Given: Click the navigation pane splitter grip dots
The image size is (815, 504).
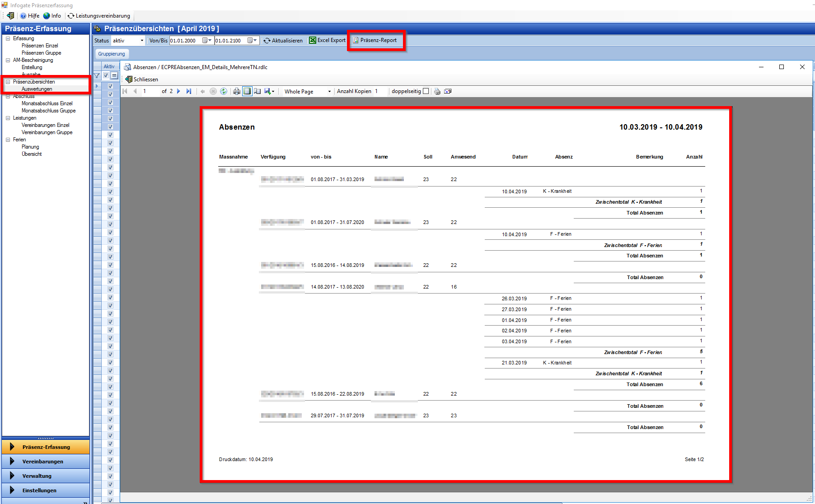Looking at the screenshot, I should [46, 438].
